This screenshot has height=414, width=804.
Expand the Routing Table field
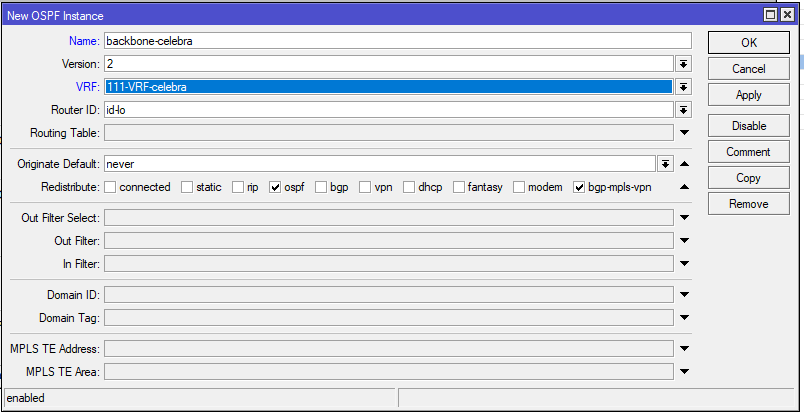[684, 133]
